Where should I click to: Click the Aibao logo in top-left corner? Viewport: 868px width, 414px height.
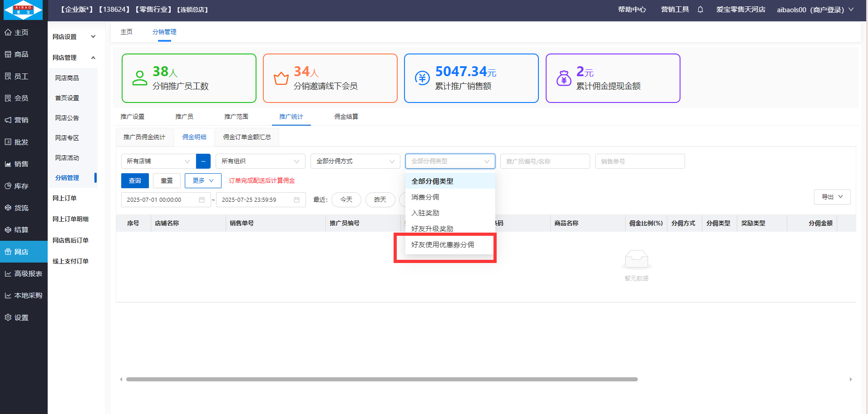pos(23,10)
